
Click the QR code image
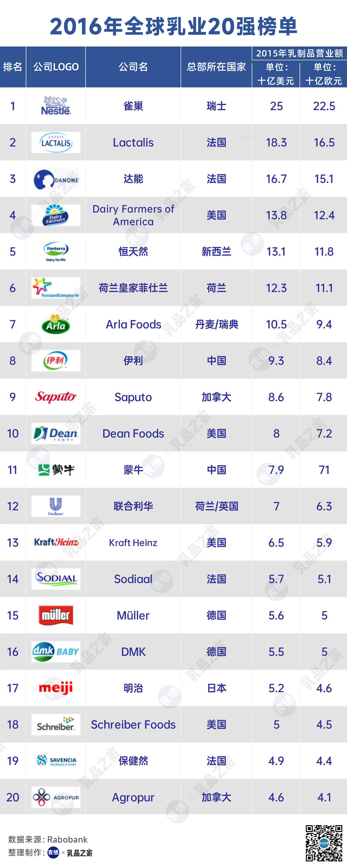point(324,843)
